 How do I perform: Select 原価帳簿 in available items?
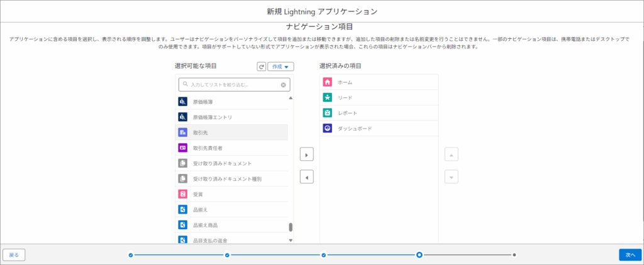pos(203,101)
